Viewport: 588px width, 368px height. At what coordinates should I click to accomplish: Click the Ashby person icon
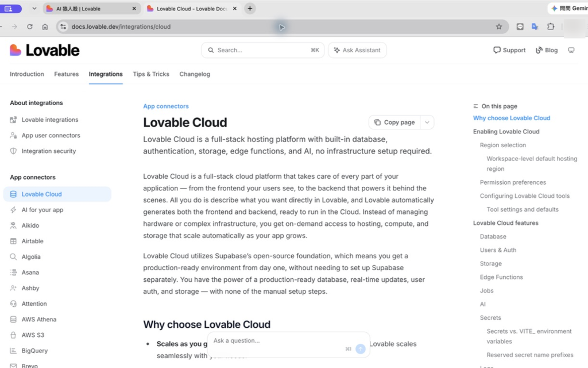[13, 288]
